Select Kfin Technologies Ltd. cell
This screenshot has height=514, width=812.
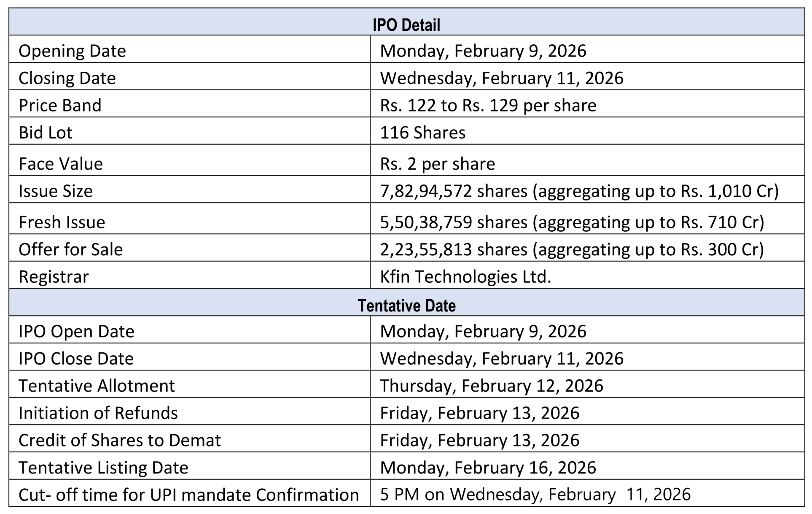pyautogui.click(x=465, y=277)
